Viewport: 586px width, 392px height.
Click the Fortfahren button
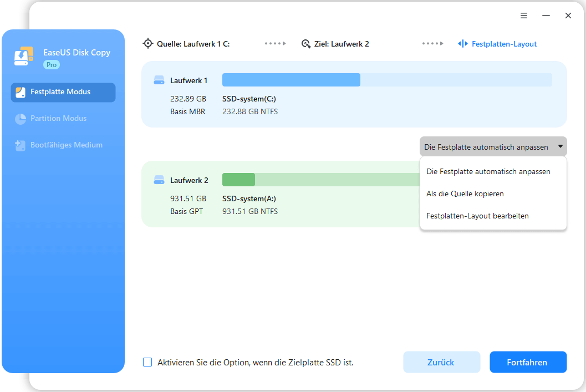pyautogui.click(x=528, y=362)
